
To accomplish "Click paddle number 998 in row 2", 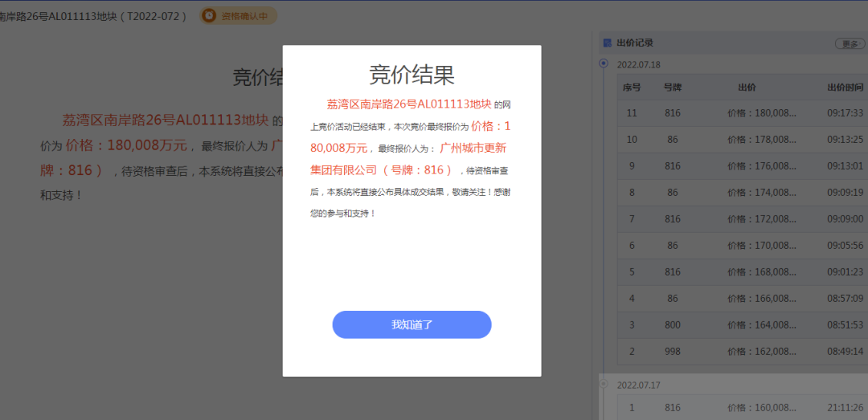I will click(x=673, y=352).
